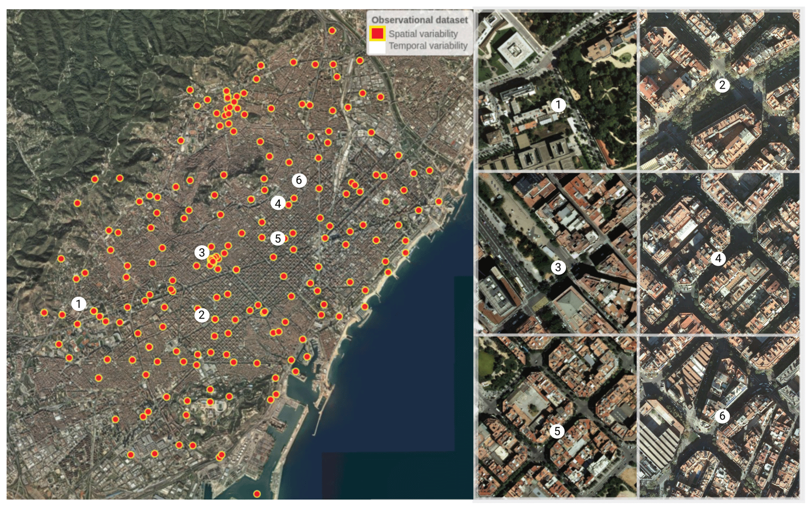Click numbered marker 2 on the map
Image resolution: width=812 pixels, height=510 pixels.
pyautogui.click(x=202, y=315)
